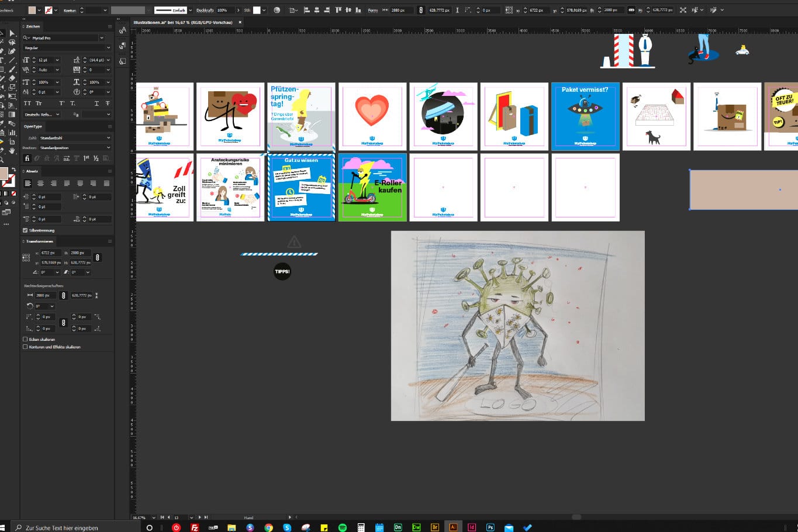Select the Paket vermisst? artboard thumbnail
798x532 pixels.
pyautogui.click(x=585, y=116)
